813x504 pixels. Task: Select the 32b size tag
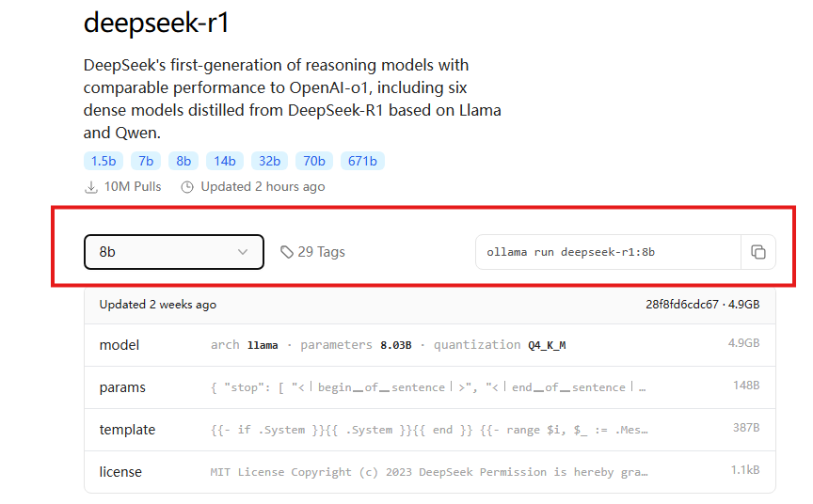(x=270, y=161)
